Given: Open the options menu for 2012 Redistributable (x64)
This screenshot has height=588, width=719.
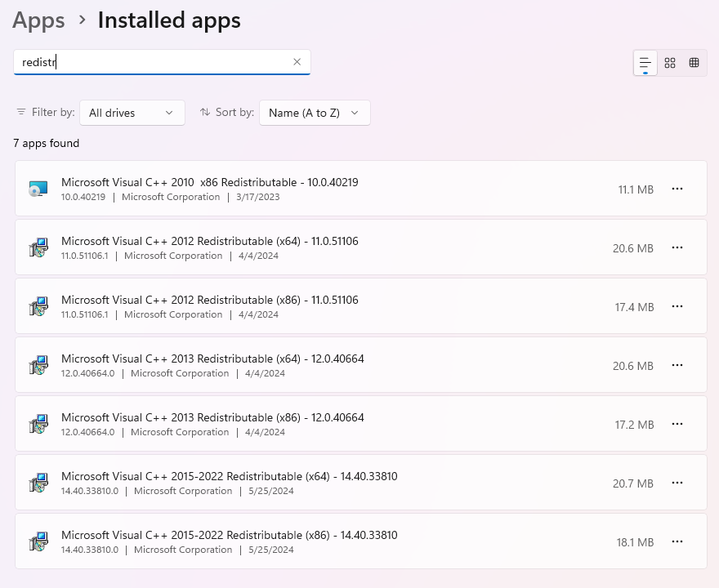Looking at the screenshot, I should 677,247.
